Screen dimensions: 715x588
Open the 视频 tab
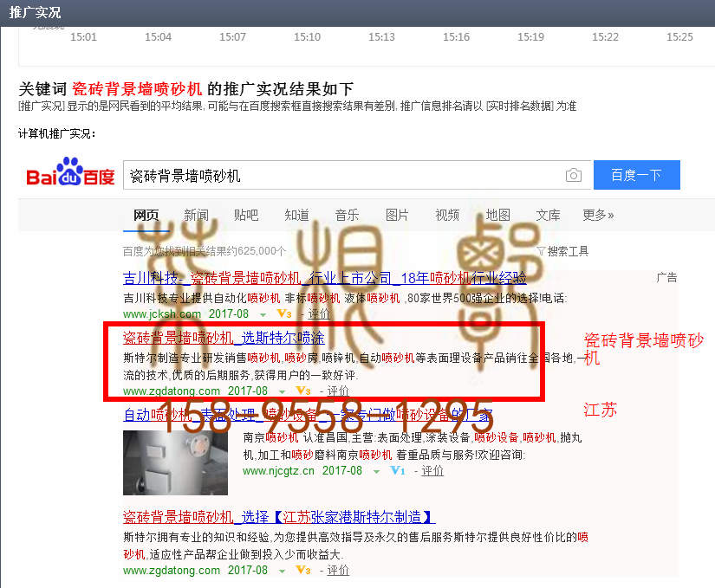pos(447,215)
